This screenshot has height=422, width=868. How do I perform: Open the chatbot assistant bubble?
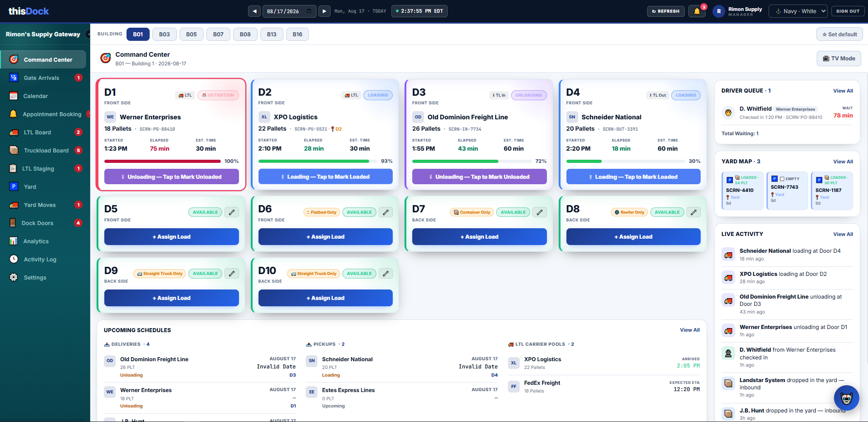(x=846, y=398)
